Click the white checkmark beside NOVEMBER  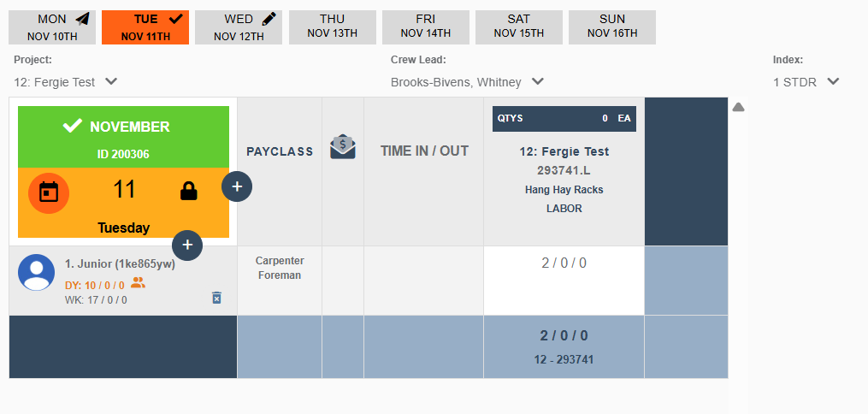(x=73, y=127)
